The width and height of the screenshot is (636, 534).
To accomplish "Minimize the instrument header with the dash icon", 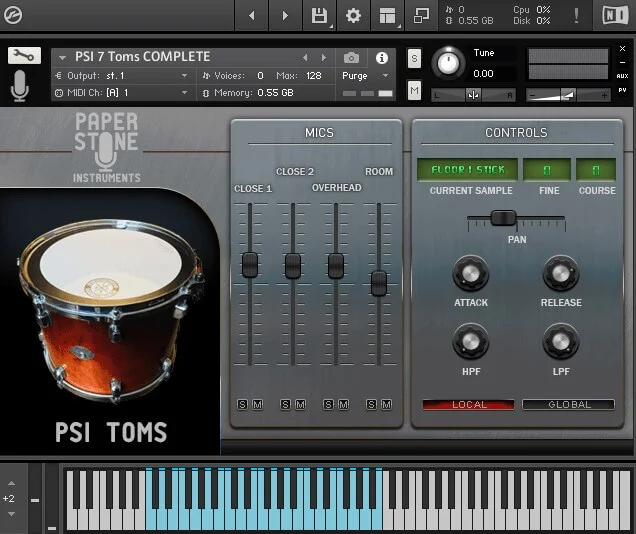I will coord(622,62).
